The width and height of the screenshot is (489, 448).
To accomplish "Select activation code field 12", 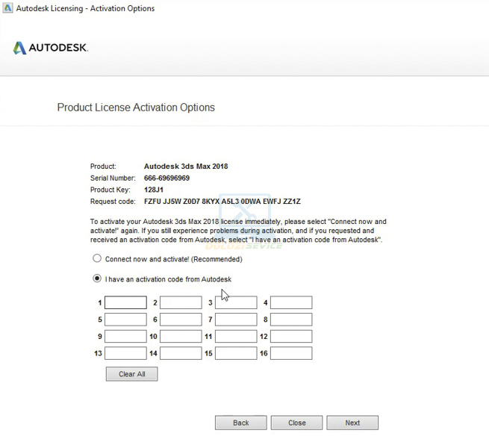I will [291, 337].
